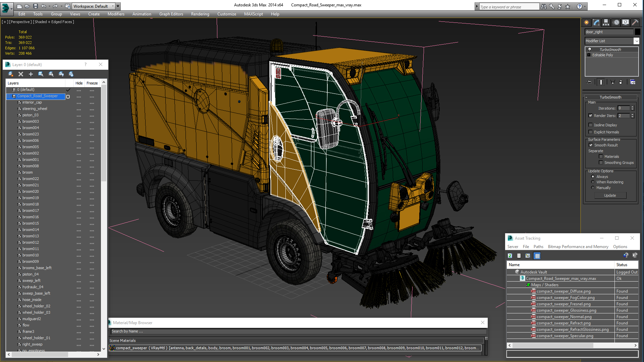Open the Display panel tab icon

626,22
